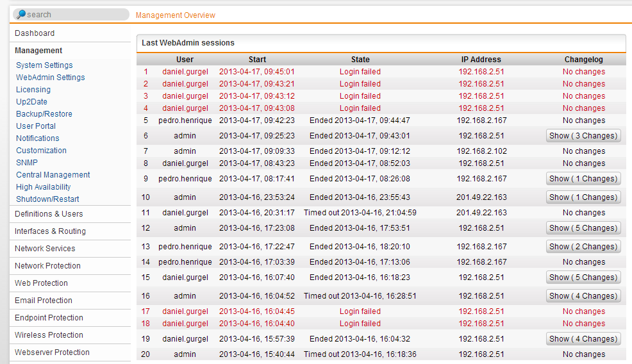
Task: Open User Portal settings
Action: tap(36, 126)
